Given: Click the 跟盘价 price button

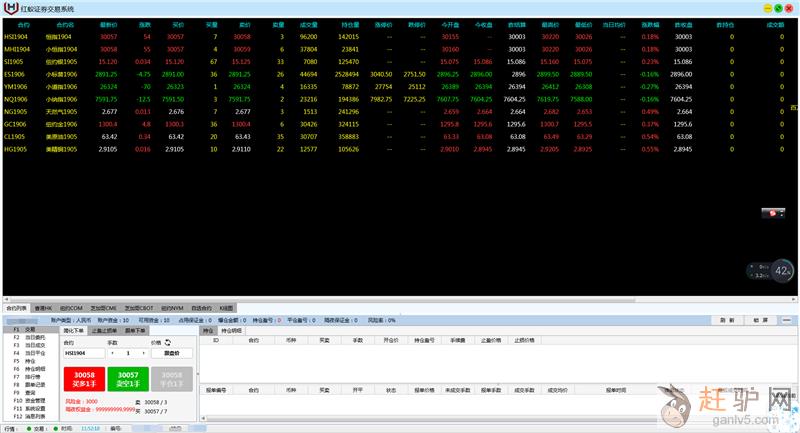Looking at the screenshot, I should [171, 353].
